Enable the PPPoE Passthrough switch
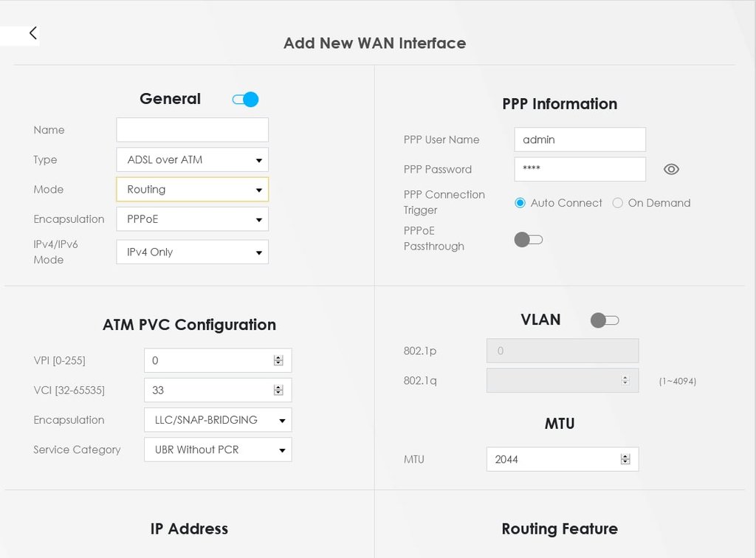Image resolution: width=756 pixels, height=558 pixels. point(529,239)
